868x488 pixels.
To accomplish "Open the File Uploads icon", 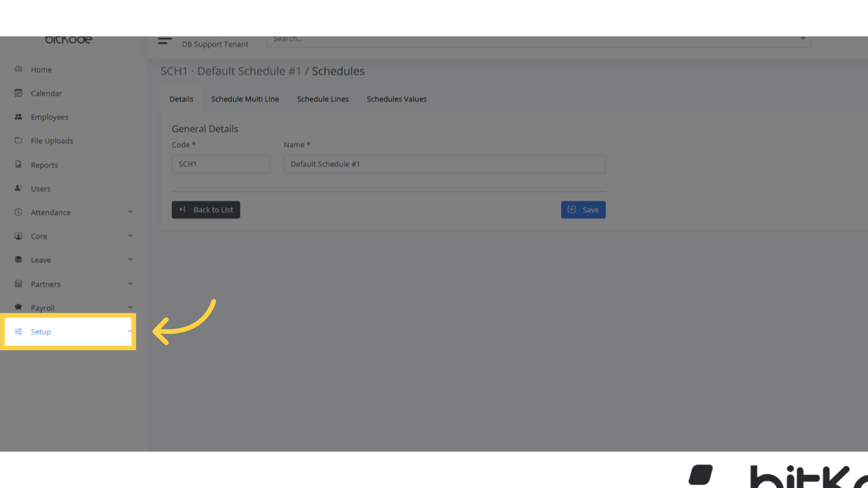I will pos(18,141).
